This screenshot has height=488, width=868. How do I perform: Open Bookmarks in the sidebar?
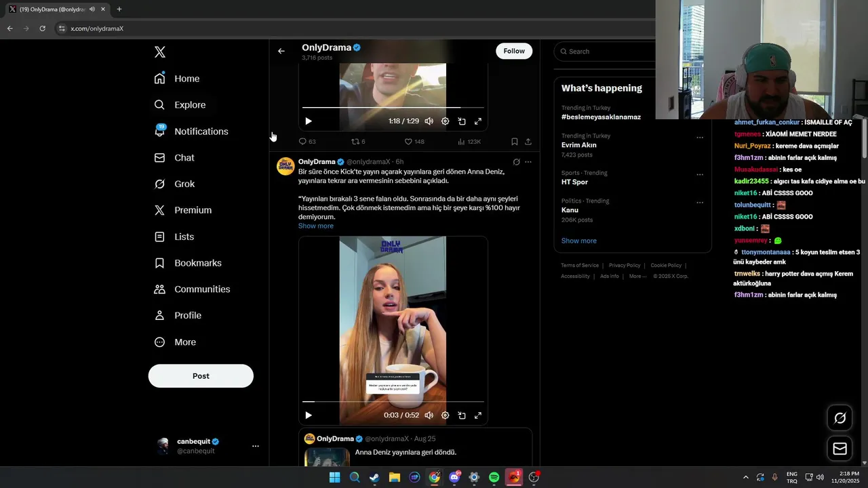point(188,263)
